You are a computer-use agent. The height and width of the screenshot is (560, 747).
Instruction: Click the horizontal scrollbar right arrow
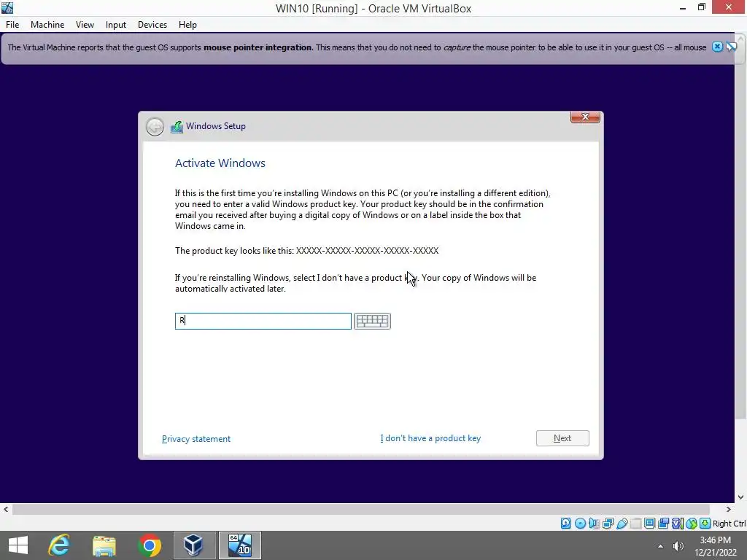tap(728, 509)
